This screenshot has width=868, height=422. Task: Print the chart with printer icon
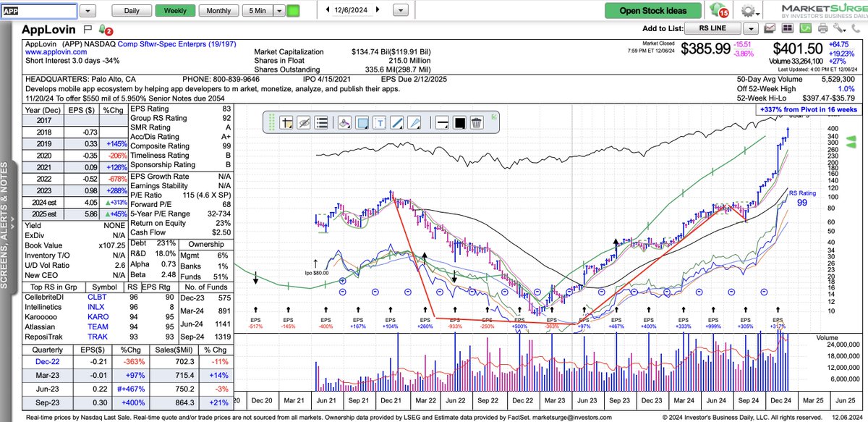coord(822,28)
